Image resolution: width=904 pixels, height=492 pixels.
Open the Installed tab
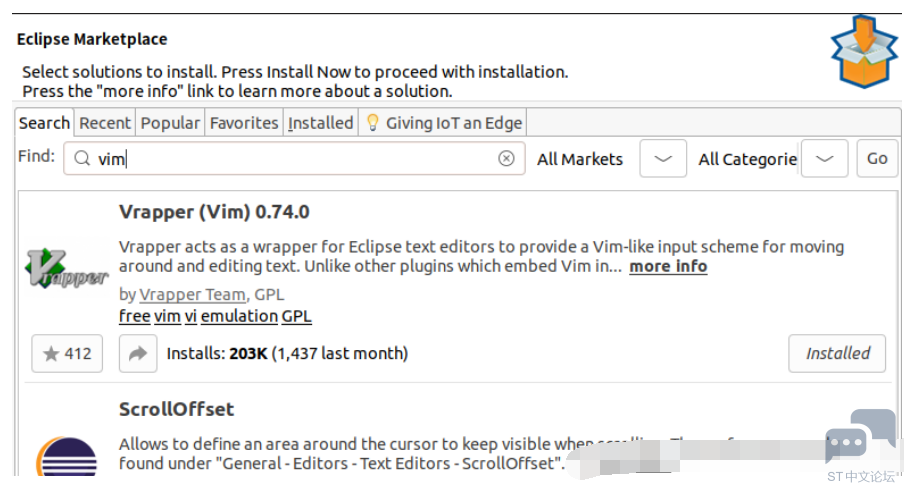pyautogui.click(x=321, y=123)
